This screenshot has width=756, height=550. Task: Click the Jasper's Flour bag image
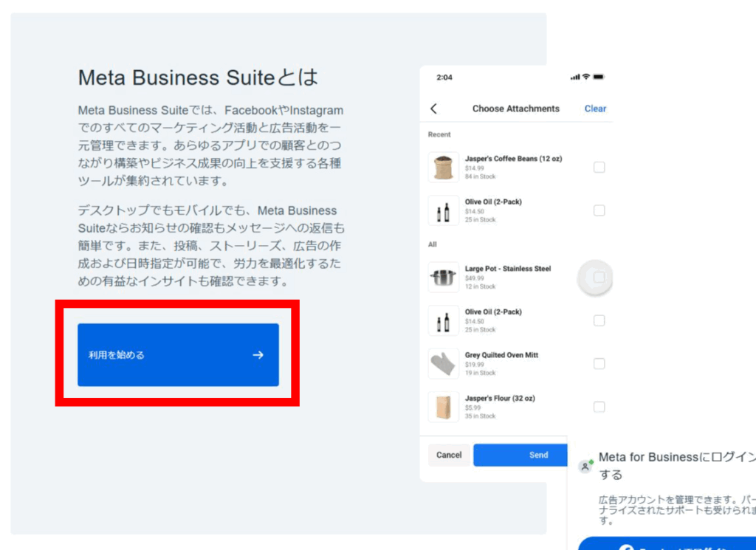pyautogui.click(x=443, y=407)
